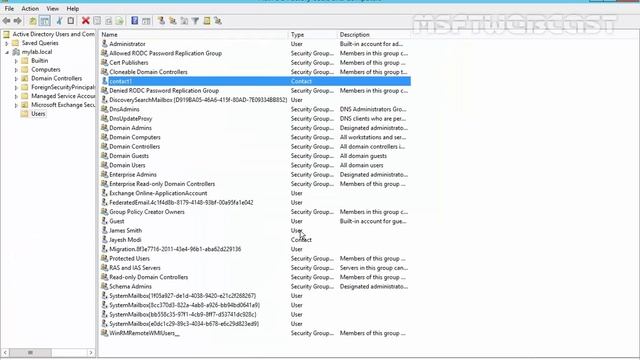Open the View menu
This screenshot has width=640, height=360.
point(53,9)
